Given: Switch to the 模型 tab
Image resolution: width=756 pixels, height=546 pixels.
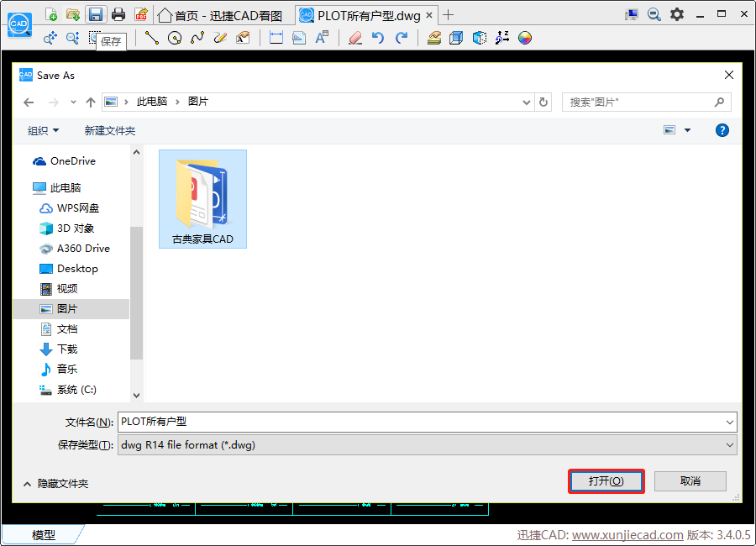Looking at the screenshot, I should (44, 535).
